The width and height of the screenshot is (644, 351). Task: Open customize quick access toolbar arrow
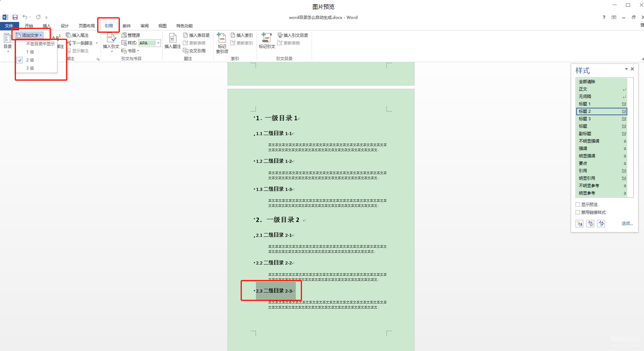click(x=46, y=18)
